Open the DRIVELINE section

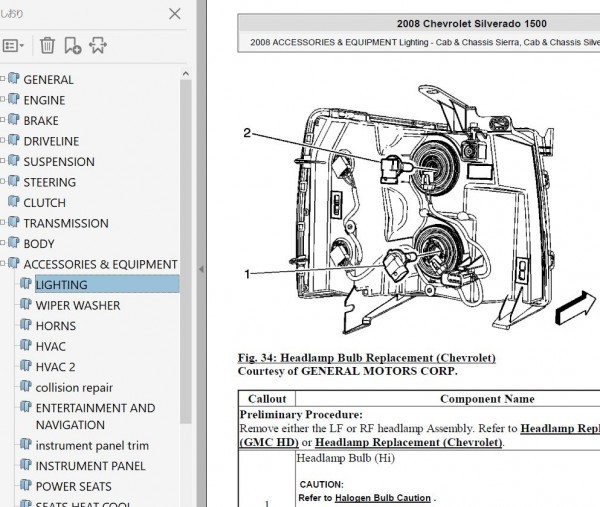[x=51, y=141]
